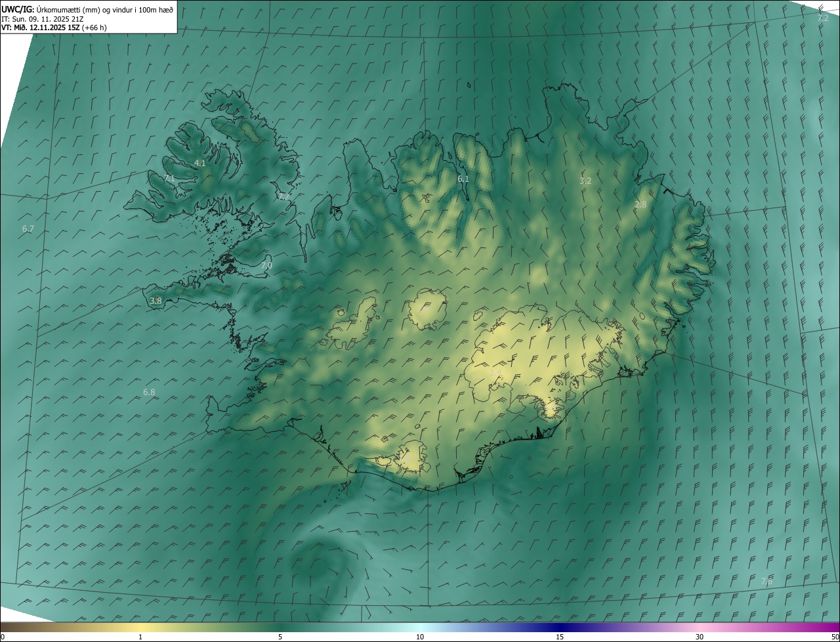This screenshot has height=642, width=840.
Task: Click the 6.7 value label on the map
Action: click(28, 229)
